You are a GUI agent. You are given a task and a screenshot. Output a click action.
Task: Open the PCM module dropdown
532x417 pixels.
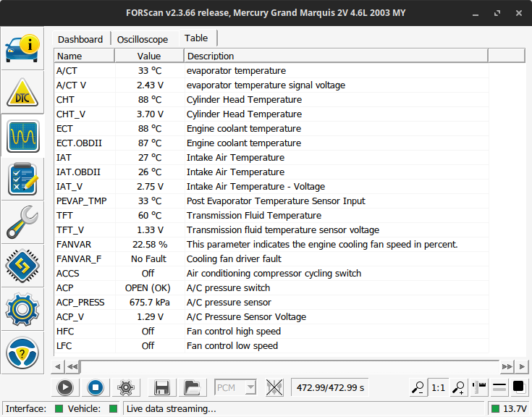point(235,387)
